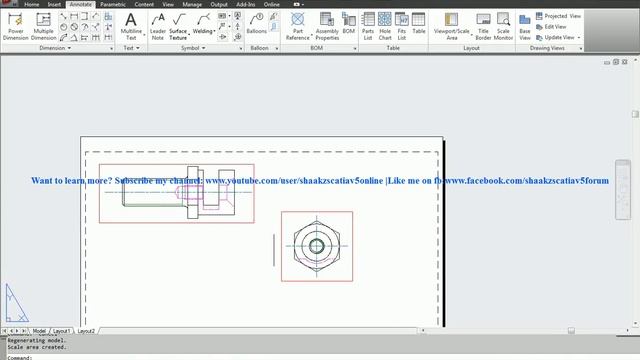640x360 pixels.
Task: Switch to the Parametric ribbon tab
Action: pos(113,4)
